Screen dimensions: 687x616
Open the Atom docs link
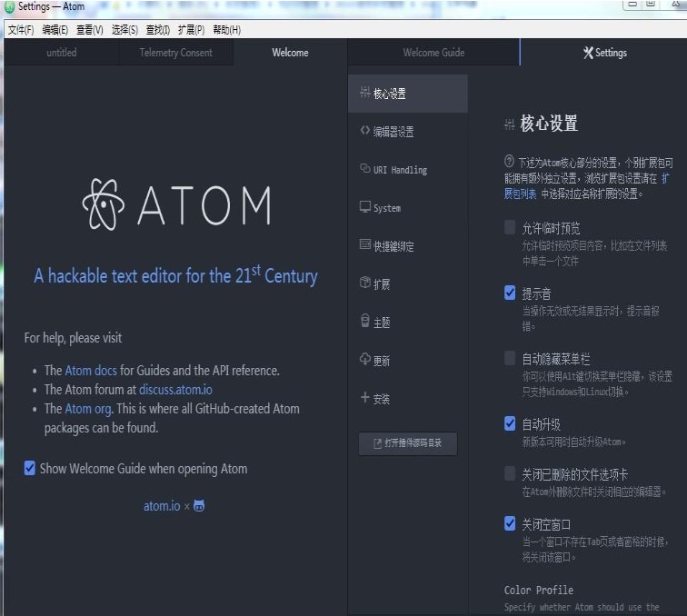point(91,371)
